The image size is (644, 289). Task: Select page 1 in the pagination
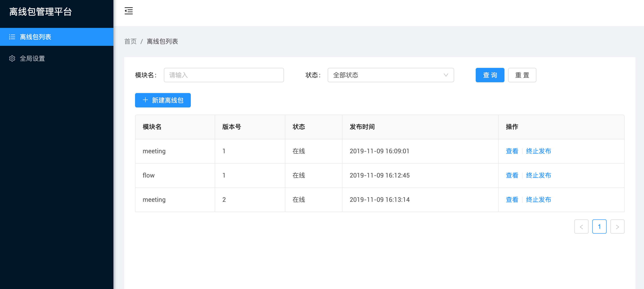(599, 227)
